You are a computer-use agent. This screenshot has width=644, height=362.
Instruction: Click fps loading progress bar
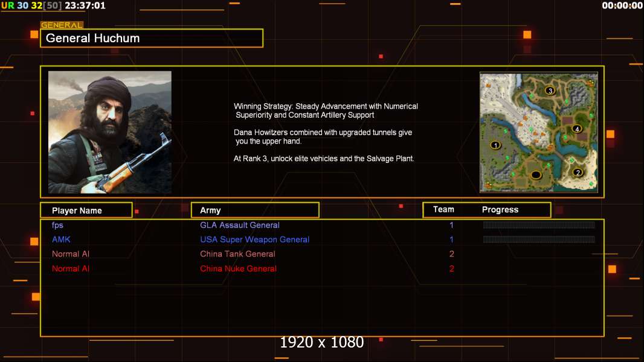(539, 224)
